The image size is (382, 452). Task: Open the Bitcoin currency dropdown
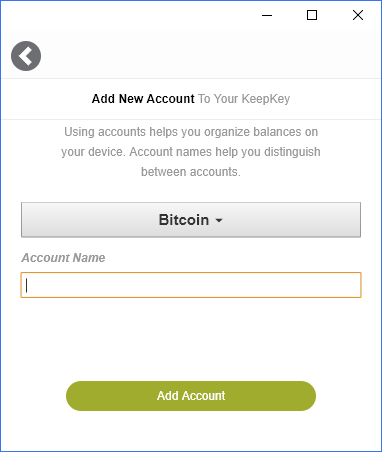point(191,220)
